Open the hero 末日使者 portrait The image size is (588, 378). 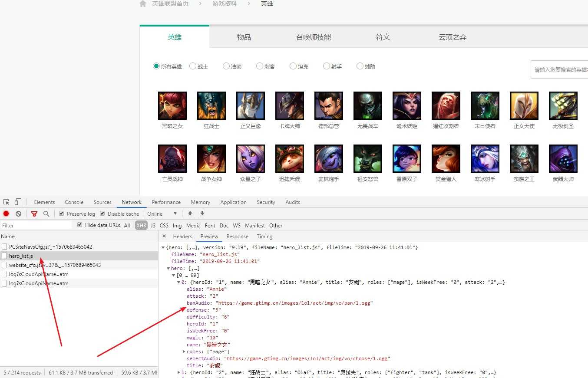485,105
